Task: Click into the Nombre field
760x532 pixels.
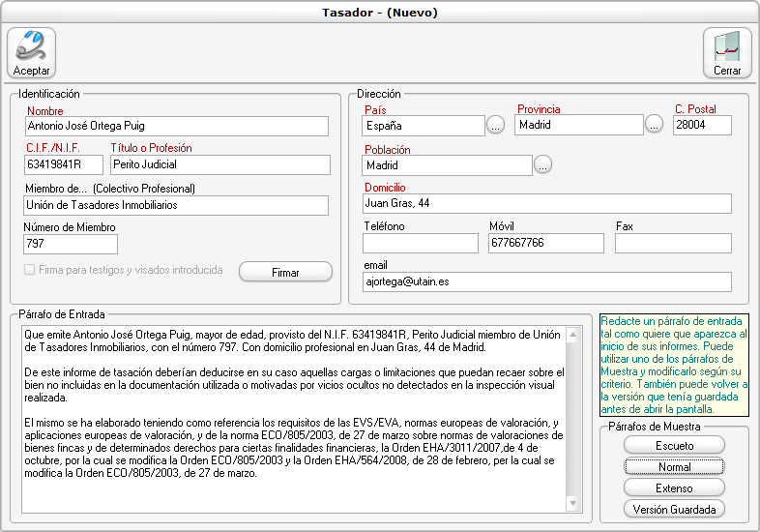Action: pyautogui.click(x=176, y=126)
